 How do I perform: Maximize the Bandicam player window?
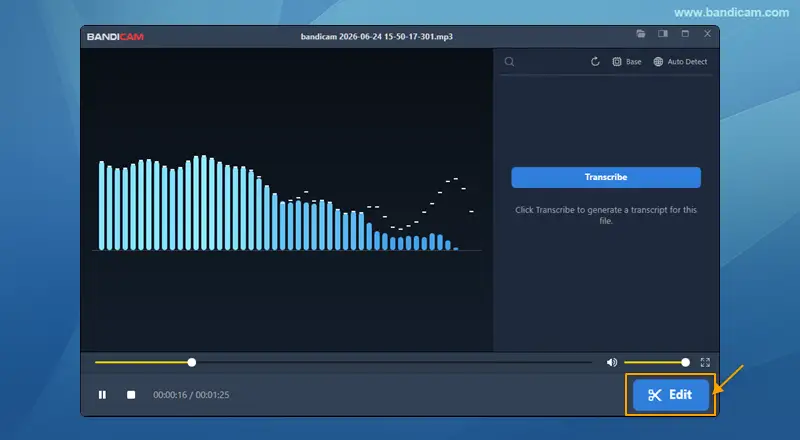click(685, 34)
